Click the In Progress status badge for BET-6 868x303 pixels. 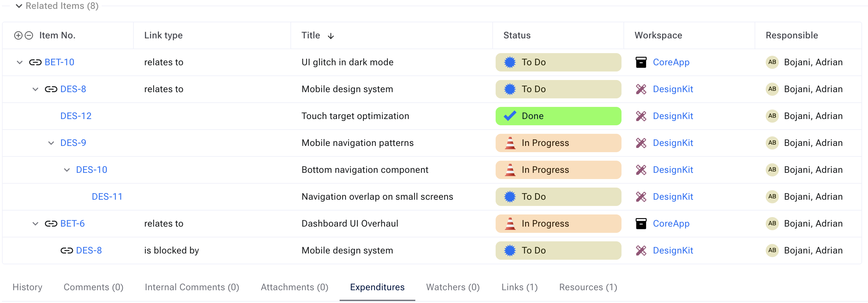click(x=558, y=224)
